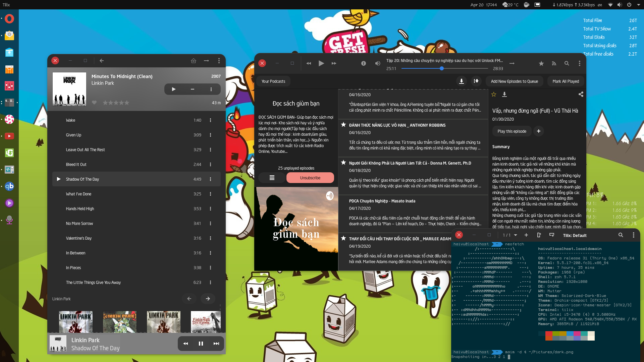The width and height of the screenshot is (644, 362).
Task: Seek using the podcast progress slider handle
Action: tap(442, 68)
